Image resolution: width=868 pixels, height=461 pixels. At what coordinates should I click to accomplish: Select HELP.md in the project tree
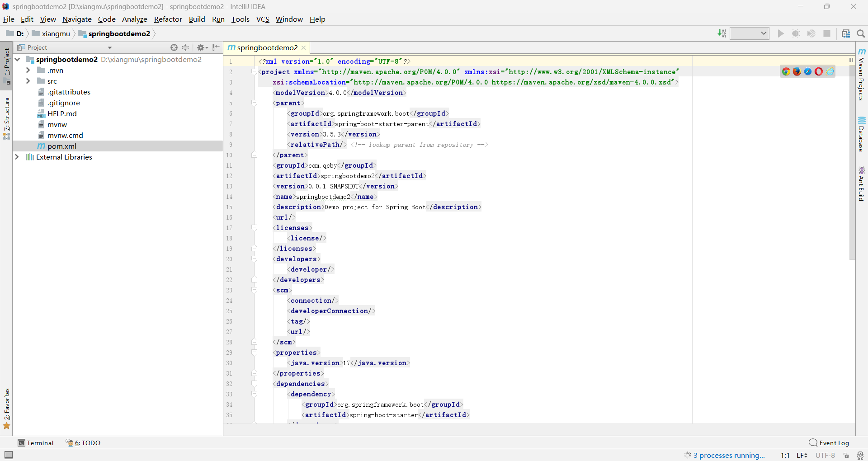click(62, 113)
